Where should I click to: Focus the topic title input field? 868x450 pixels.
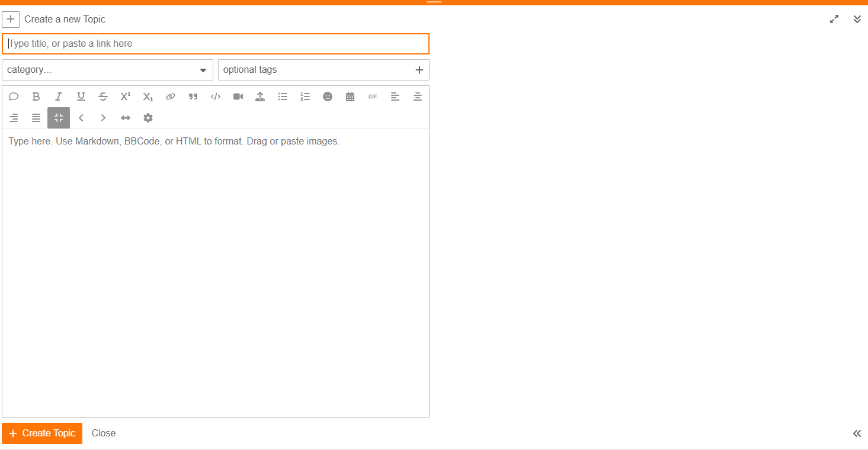216,44
